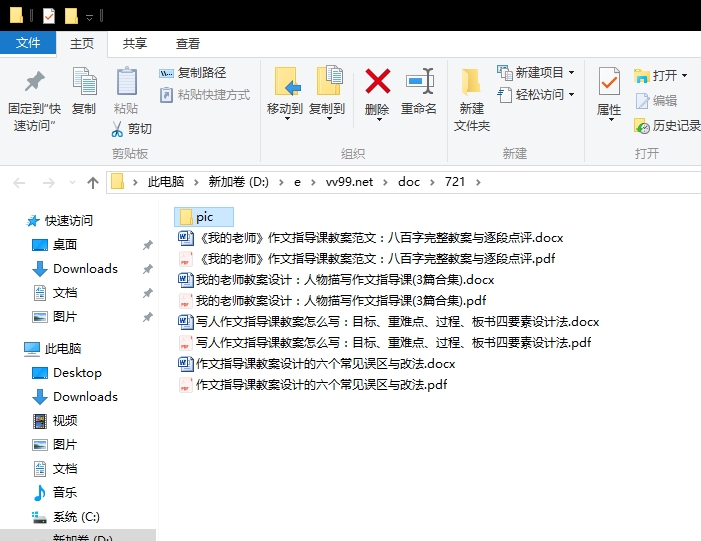The height and width of the screenshot is (541, 701).
Task: Open Quick Access Toolbar customize dropdown
Action: point(89,17)
